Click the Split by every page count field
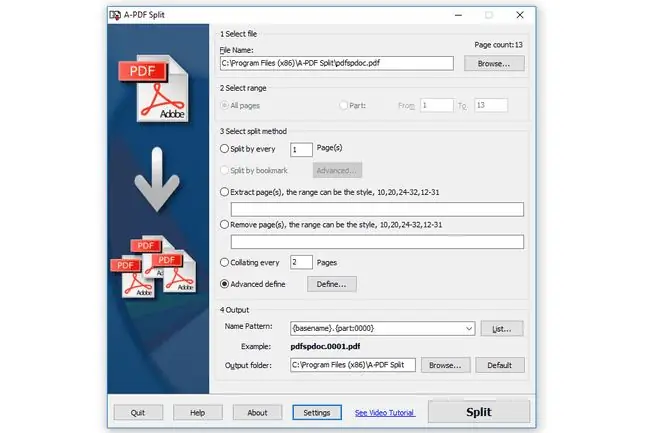650x433 pixels. [x=301, y=150]
